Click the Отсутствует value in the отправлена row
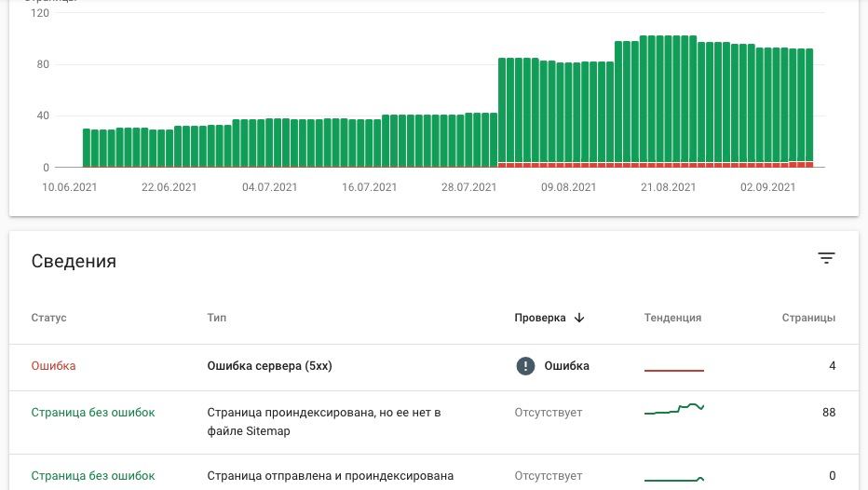868x490 pixels. pyautogui.click(x=548, y=476)
